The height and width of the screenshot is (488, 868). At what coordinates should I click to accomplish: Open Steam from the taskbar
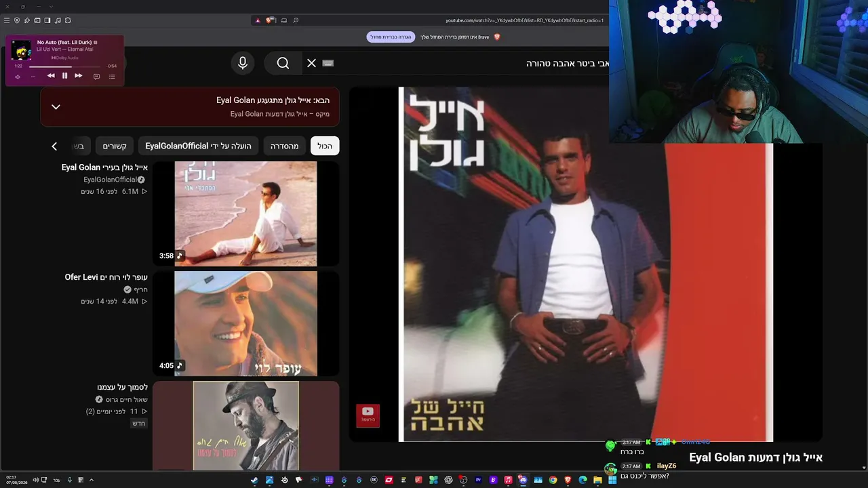tap(254, 480)
